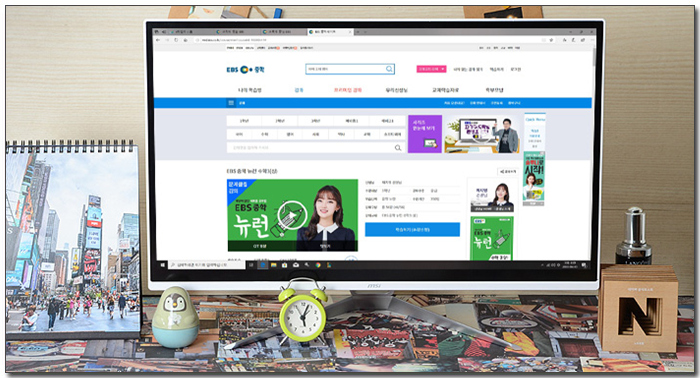Click the green 뉴런 textbook thumbnail on the right
700x378 pixels.
tap(492, 238)
